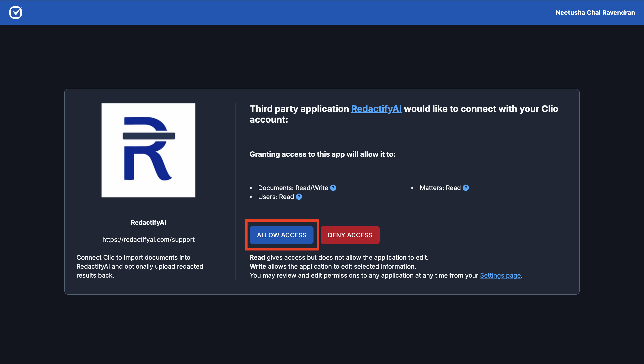Click the DENY ACCESS button

(x=350, y=235)
